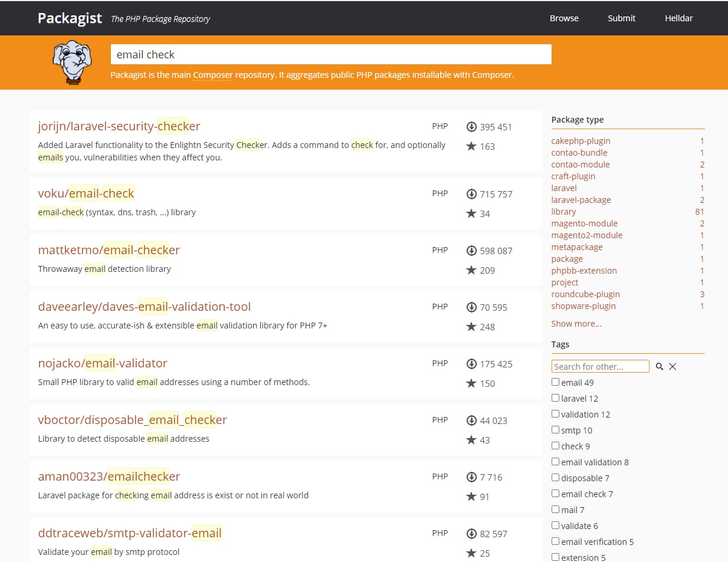Filter by library package type
Image resolution: width=728 pixels, height=562 pixels.
click(x=564, y=212)
